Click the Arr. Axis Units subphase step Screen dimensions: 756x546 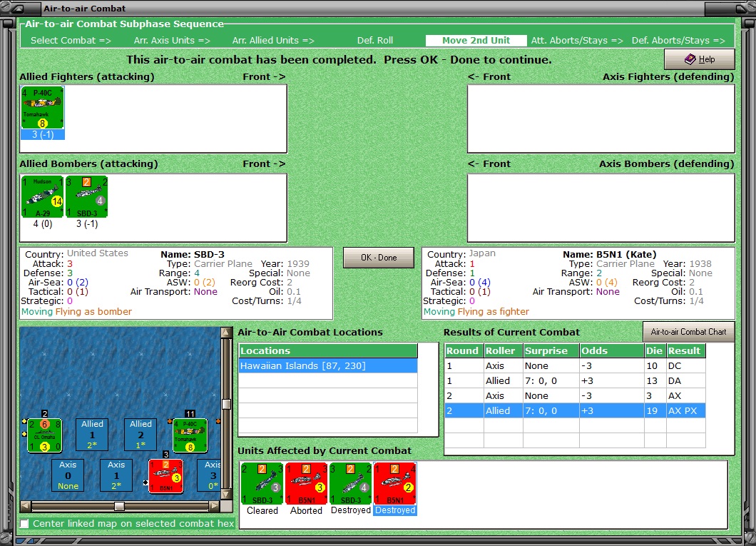pyautogui.click(x=172, y=41)
